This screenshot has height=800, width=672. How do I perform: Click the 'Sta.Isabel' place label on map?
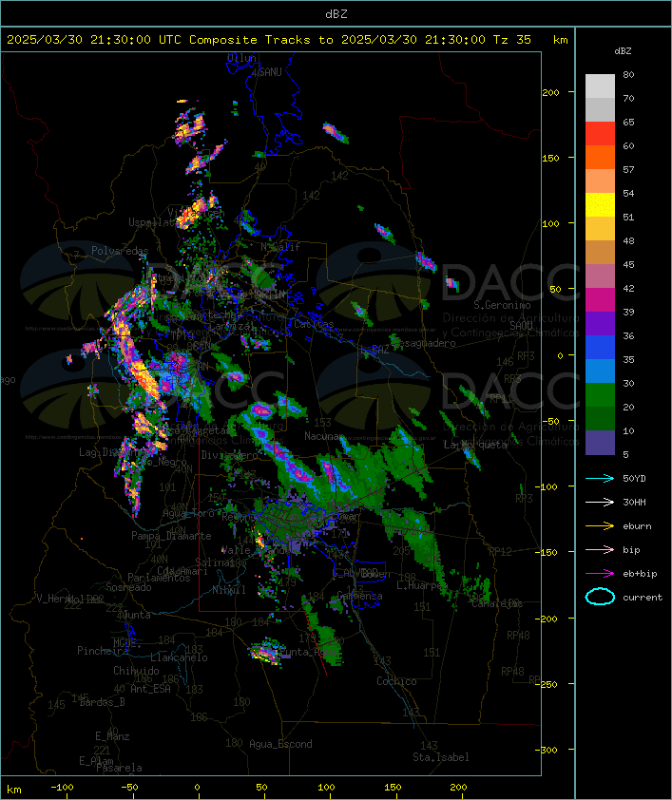441,757
